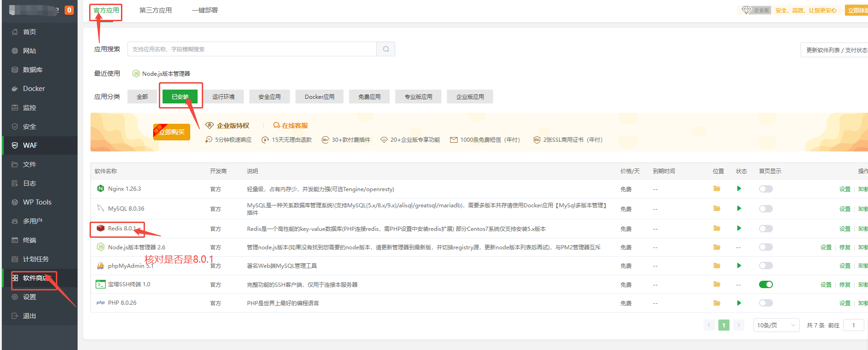The height and width of the screenshot is (350, 868).
Task: Enable homepage display for Nginx
Action: coord(766,189)
